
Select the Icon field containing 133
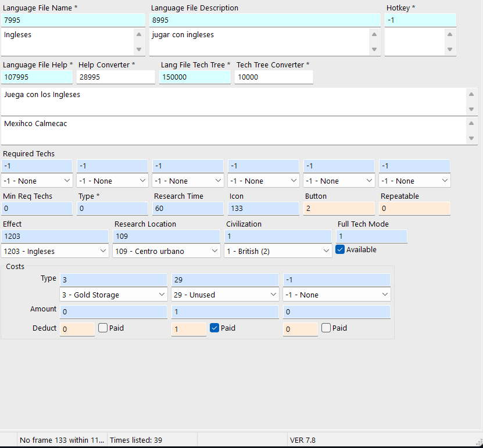(x=263, y=208)
